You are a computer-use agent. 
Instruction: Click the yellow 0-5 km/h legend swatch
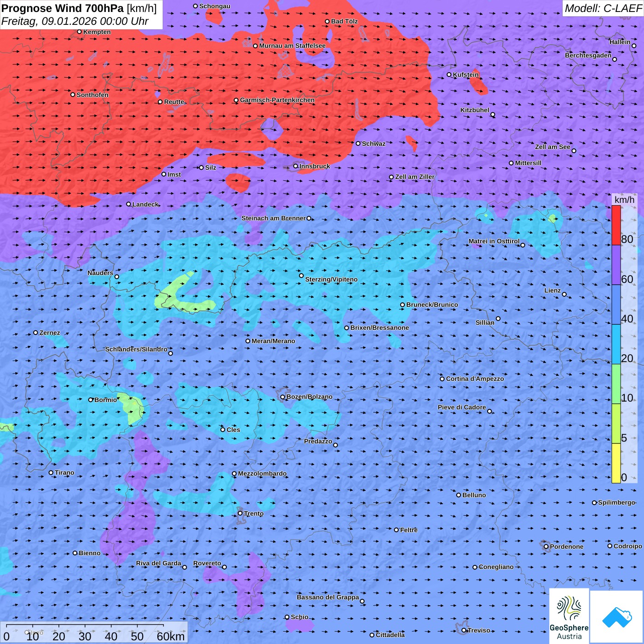click(x=616, y=463)
